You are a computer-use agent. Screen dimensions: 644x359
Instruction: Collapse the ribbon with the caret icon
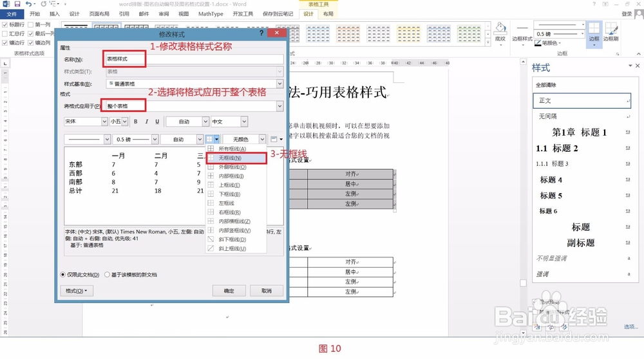point(638,54)
